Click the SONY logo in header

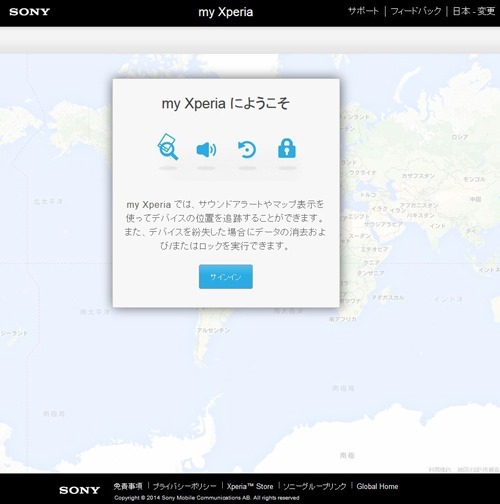click(x=30, y=12)
